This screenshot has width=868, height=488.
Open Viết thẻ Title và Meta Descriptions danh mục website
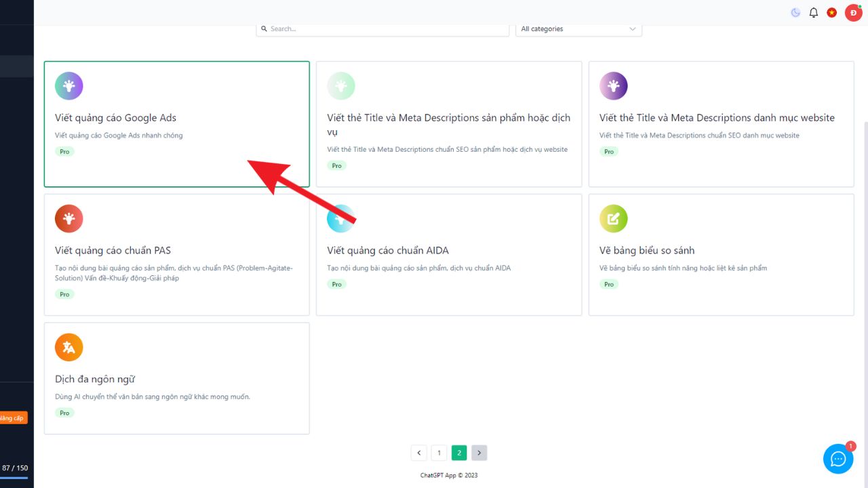point(717,118)
